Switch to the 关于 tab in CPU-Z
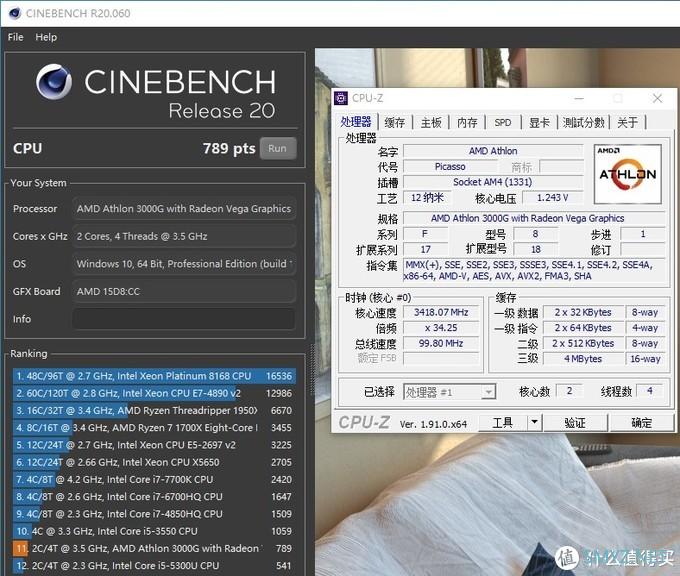Screen dimensions: 680x576 click(628, 123)
